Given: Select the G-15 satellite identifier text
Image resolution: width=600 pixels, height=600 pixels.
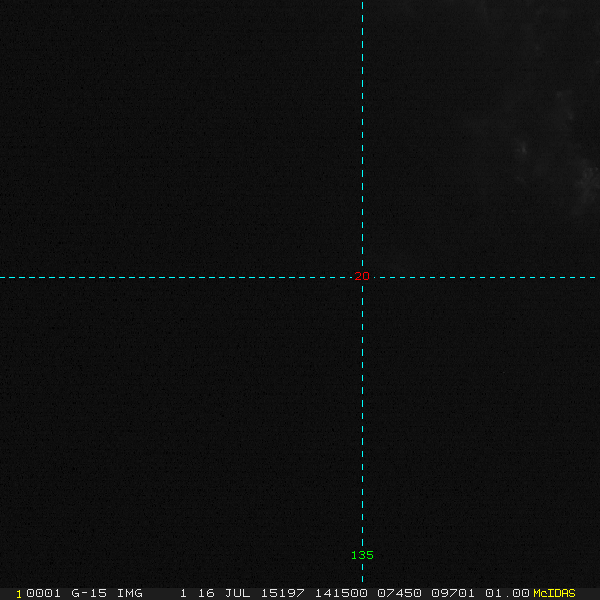Looking at the screenshot, I should tap(88, 593).
